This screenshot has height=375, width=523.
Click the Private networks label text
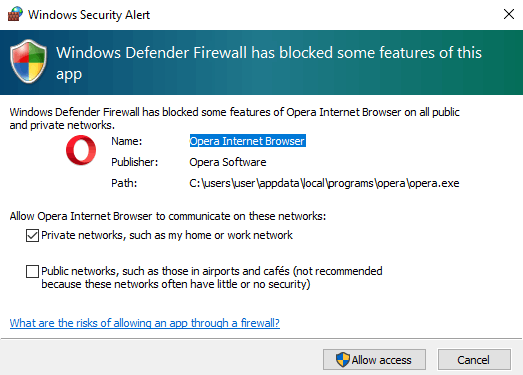coord(167,235)
